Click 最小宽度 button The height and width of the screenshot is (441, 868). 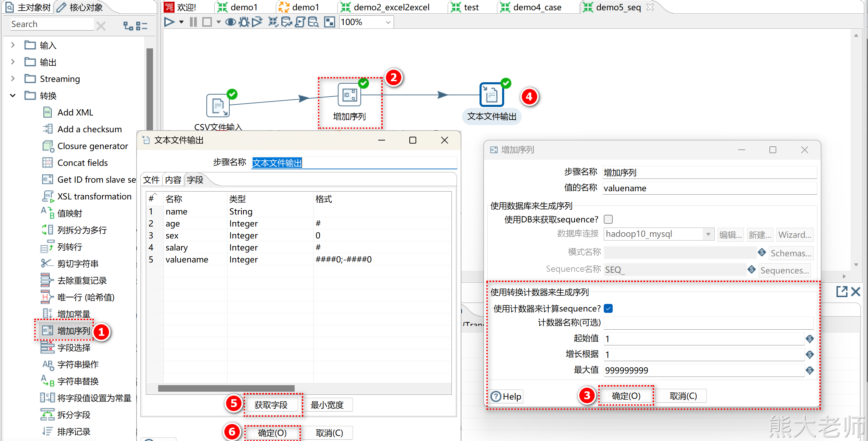[327, 405]
